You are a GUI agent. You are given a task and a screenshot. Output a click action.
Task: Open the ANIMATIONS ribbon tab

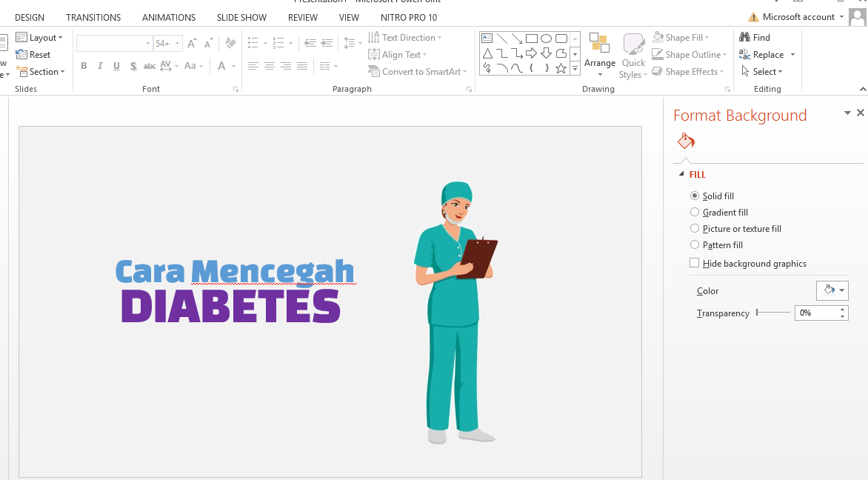coord(169,17)
